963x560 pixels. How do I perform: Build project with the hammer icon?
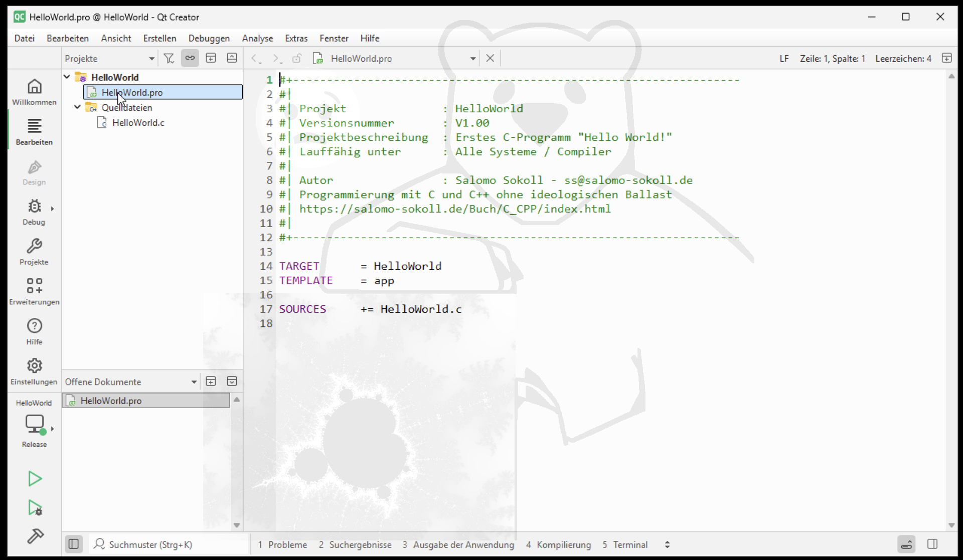tap(35, 536)
